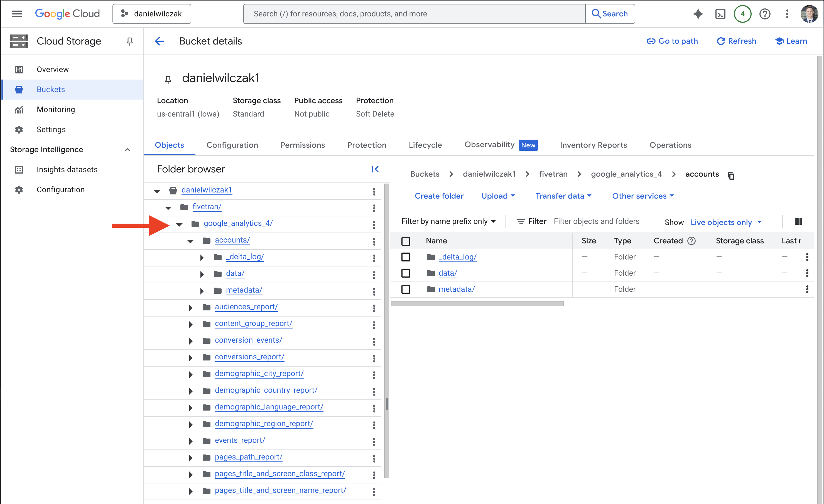Viewport: 824px width, 504px height.
Task: Open the help question mark icon
Action: (x=764, y=14)
